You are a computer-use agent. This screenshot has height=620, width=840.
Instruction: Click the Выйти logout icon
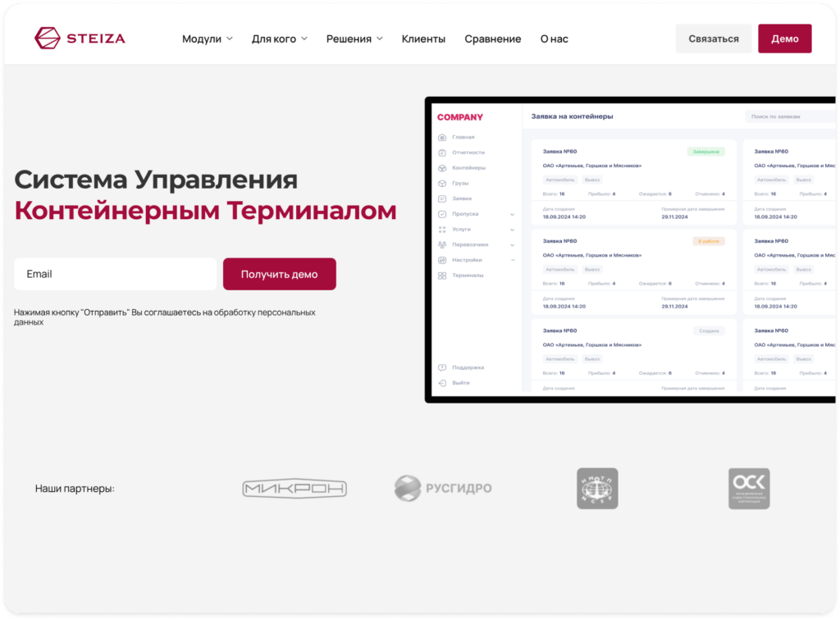[x=442, y=383]
